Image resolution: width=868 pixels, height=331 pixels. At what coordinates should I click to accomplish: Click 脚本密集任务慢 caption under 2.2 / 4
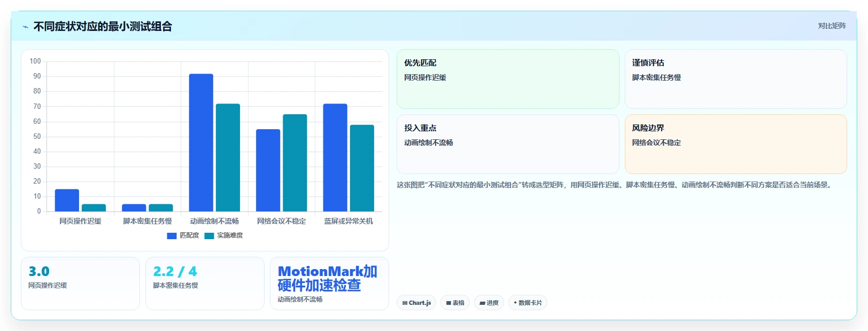pos(175,286)
